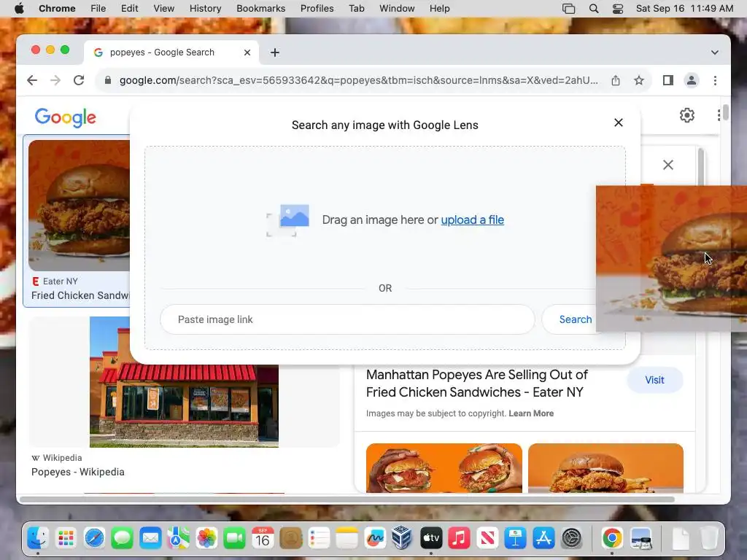Click the Learn More copyright link
This screenshot has height=560, width=747.
531,413
